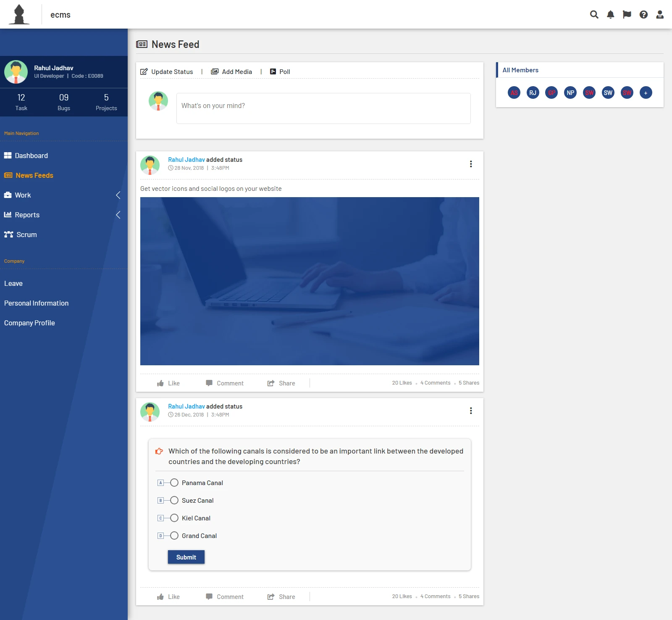Screen dimensions: 672x620
Task: Click the 5 Projects counter
Action: pos(106,102)
